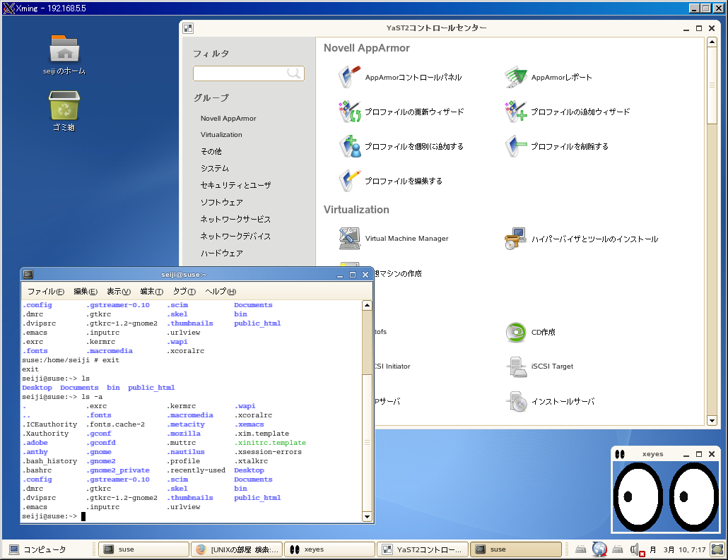
Task: Select the Novell AppArmor group
Action: [x=228, y=119]
